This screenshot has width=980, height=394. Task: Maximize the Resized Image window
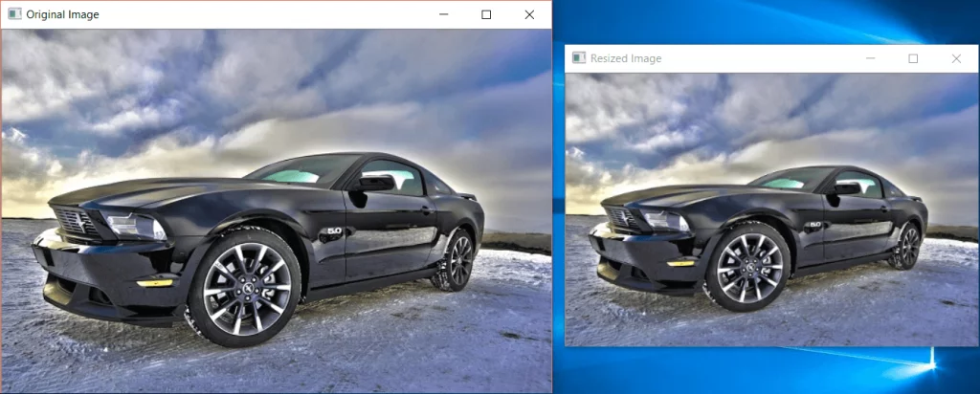pyautogui.click(x=913, y=58)
